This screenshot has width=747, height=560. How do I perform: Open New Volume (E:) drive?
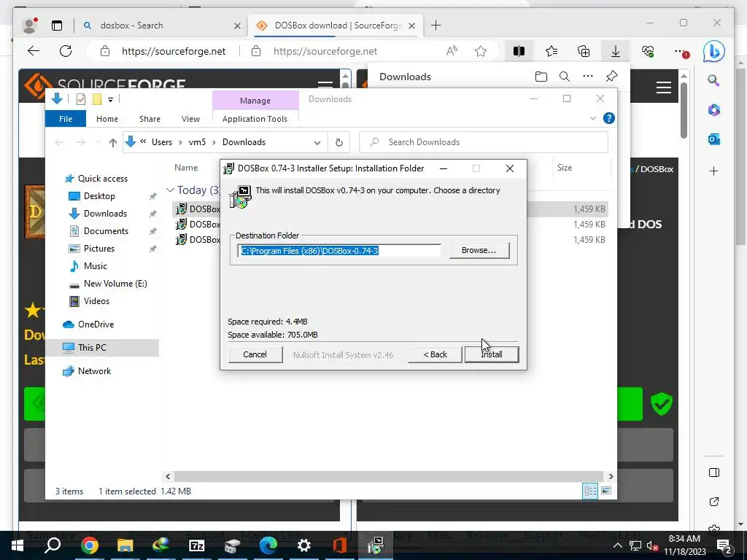coord(115,284)
